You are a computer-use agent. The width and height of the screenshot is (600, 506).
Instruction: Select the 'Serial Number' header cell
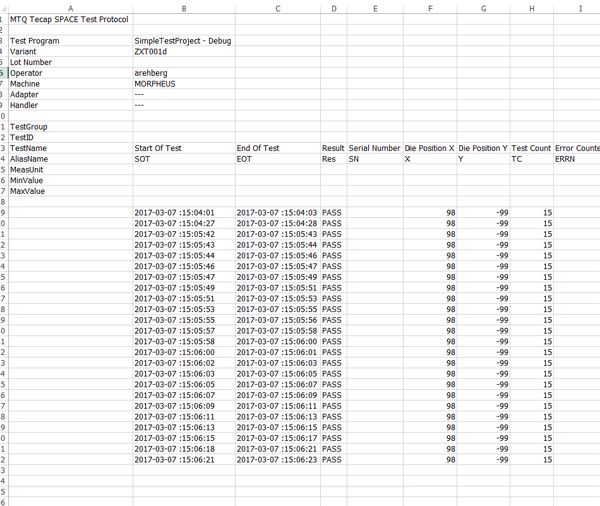click(x=374, y=148)
